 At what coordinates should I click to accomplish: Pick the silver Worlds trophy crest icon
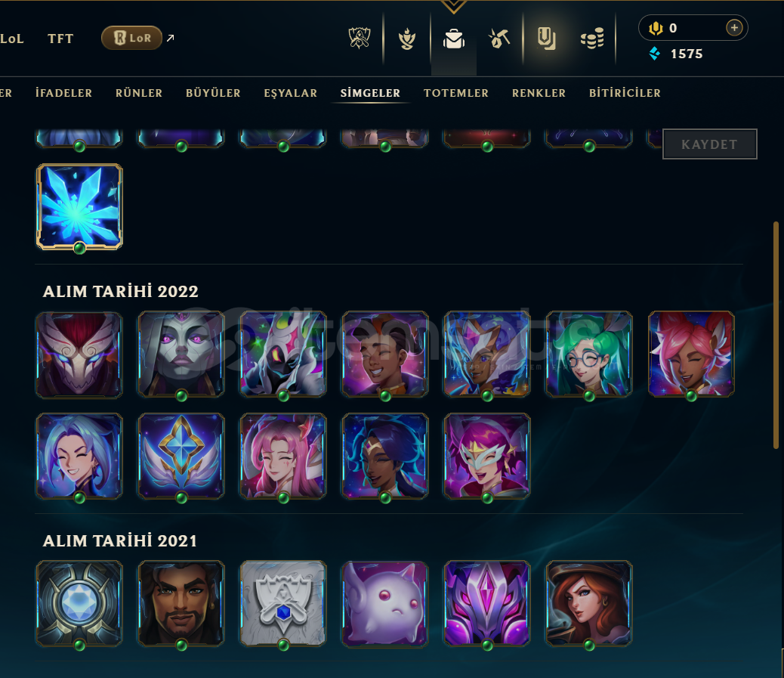[283, 603]
